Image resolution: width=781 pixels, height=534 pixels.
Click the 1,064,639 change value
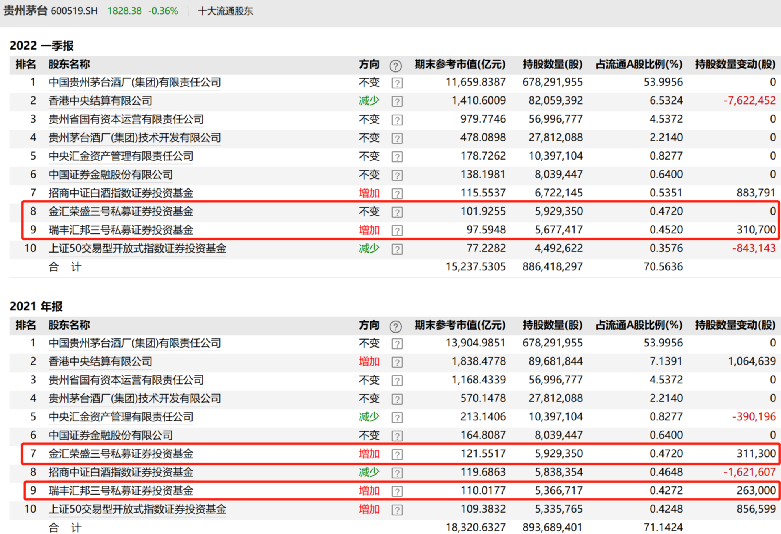tap(752, 361)
